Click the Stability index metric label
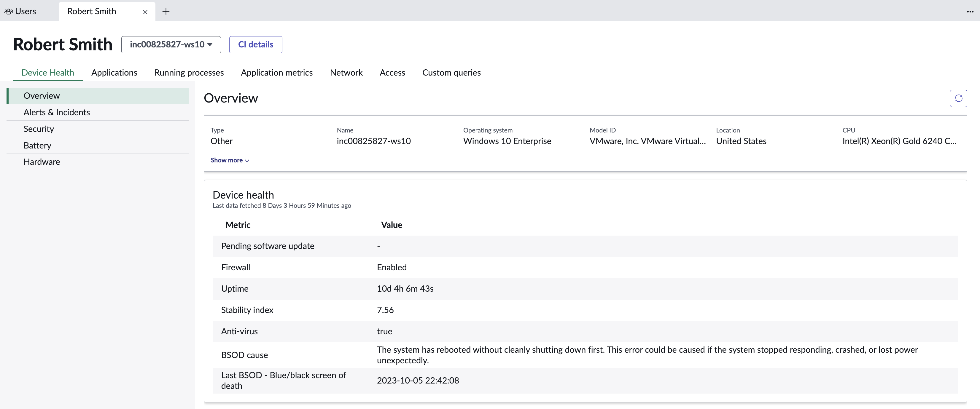This screenshot has width=980, height=409. point(247,310)
